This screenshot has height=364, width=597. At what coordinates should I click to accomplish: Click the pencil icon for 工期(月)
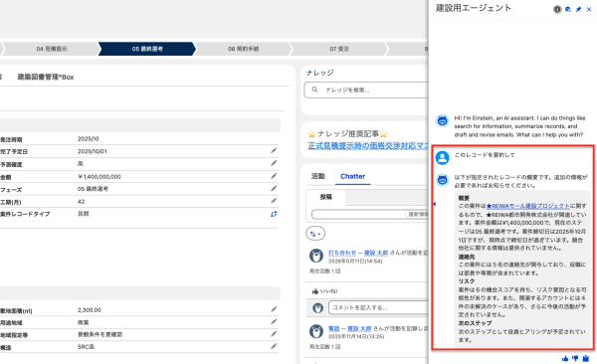coord(274,201)
